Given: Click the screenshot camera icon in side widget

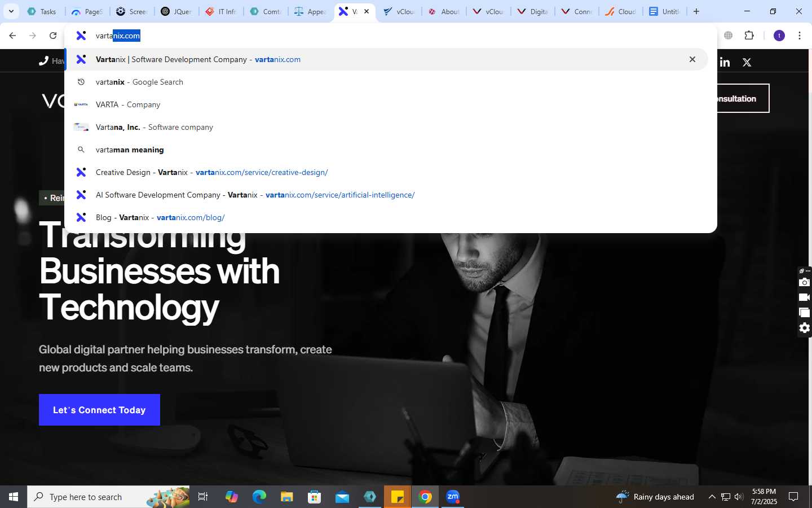Looking at the screenshot, I should pos(805,282).
